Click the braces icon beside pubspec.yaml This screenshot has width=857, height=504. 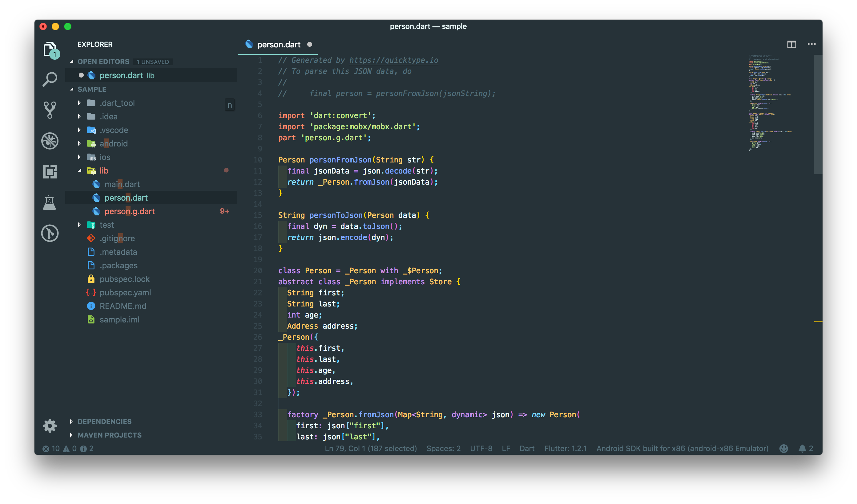click(91, 293)
